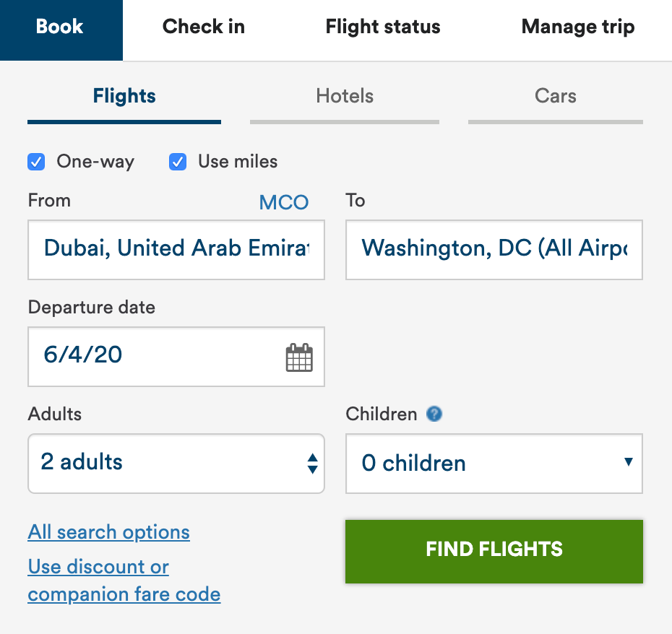Switch to the Hotels tab
The image size is (672, 634).
(345, 95)
